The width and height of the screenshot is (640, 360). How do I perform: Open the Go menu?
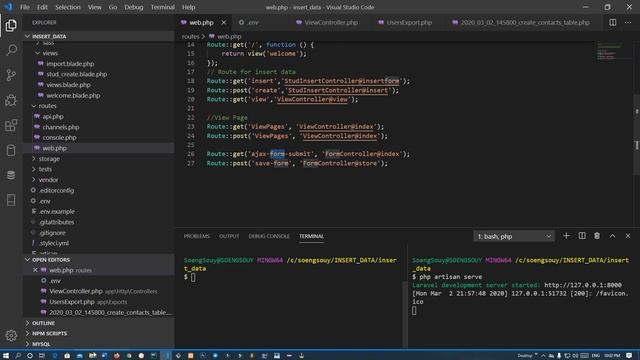[113, 7]
